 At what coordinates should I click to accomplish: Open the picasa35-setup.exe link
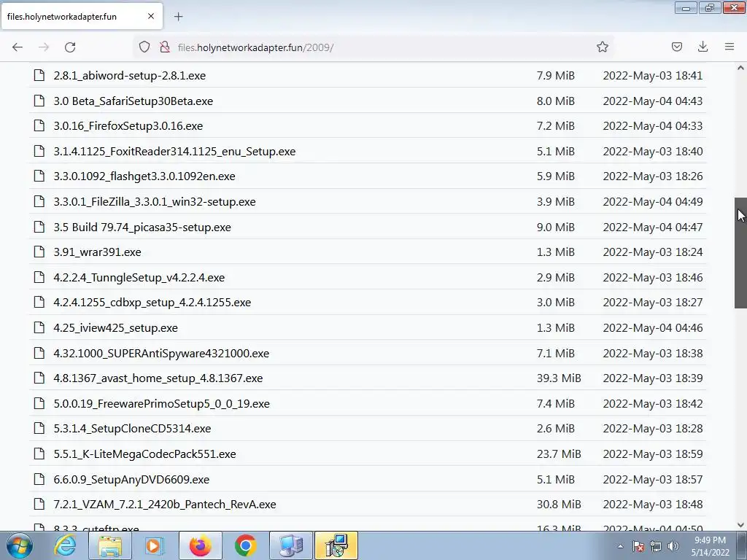tap(142, 227)
